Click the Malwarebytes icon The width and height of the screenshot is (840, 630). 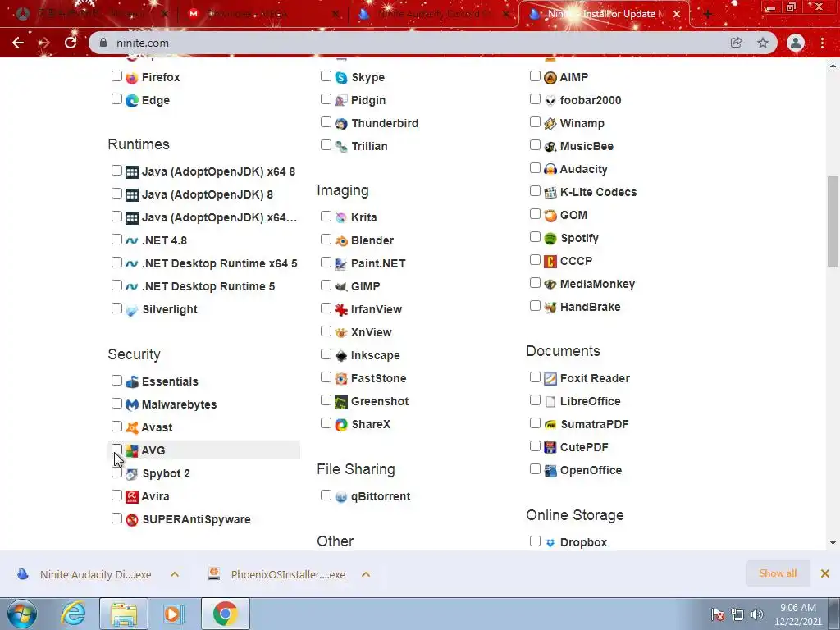pos(132,405)
